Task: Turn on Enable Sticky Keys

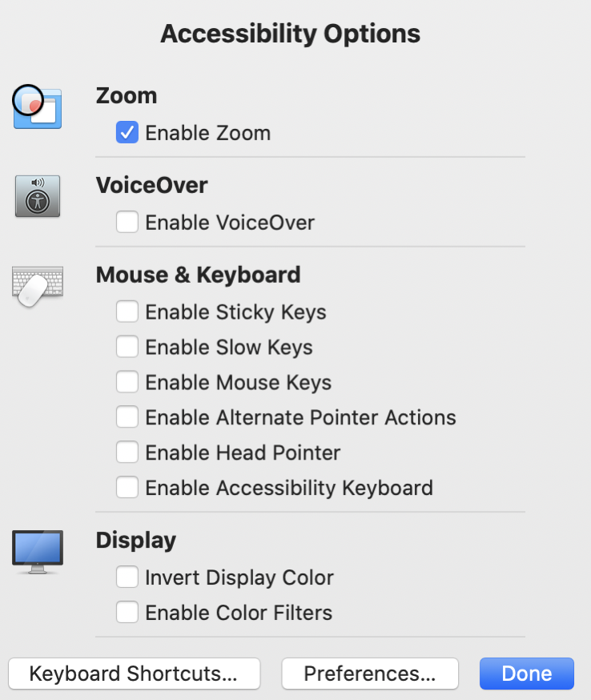Action: tap(127, 312)
